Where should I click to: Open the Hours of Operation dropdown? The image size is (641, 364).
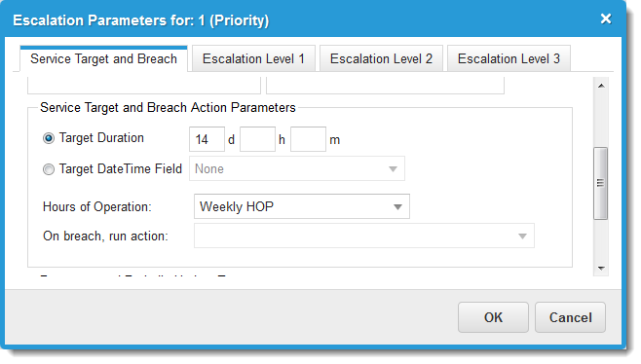tap(302, 206)
